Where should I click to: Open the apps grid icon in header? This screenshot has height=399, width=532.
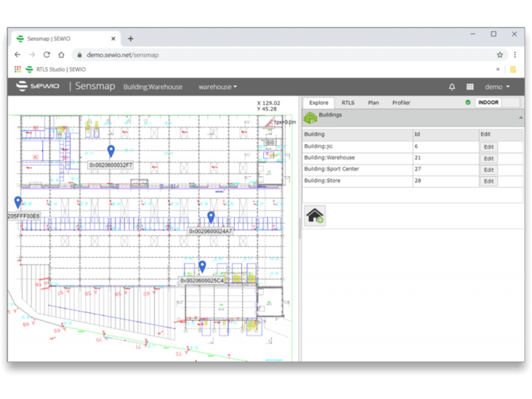(x=470, y=87)
